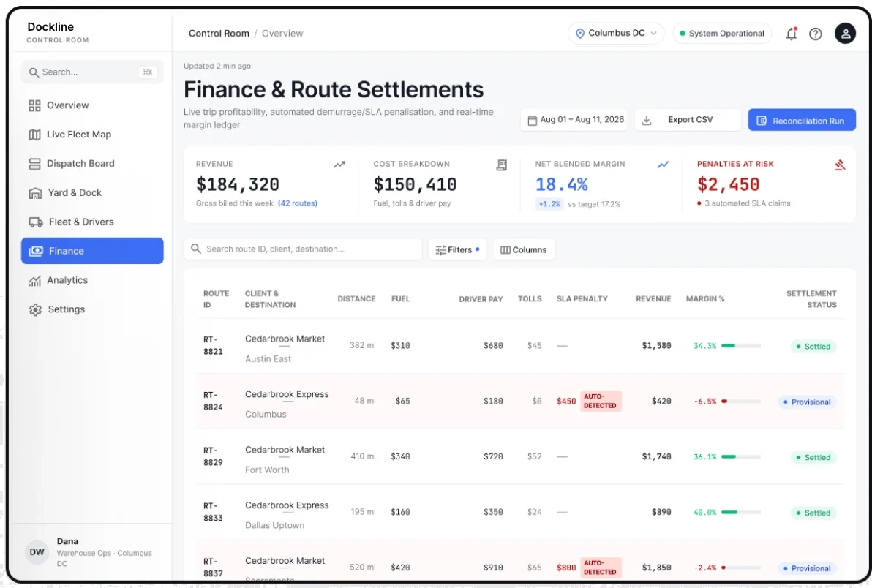Switch to Yard & Dock section
The image size is (872, 588).
click(92, 193)
